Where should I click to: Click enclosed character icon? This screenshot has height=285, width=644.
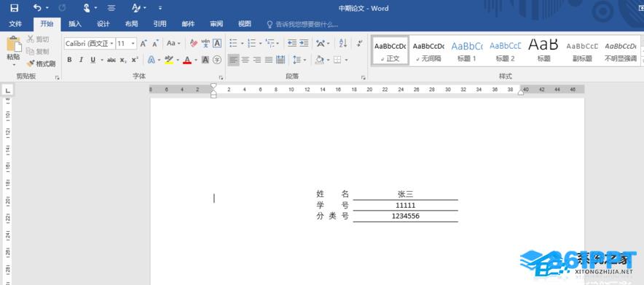pos(217,60)
